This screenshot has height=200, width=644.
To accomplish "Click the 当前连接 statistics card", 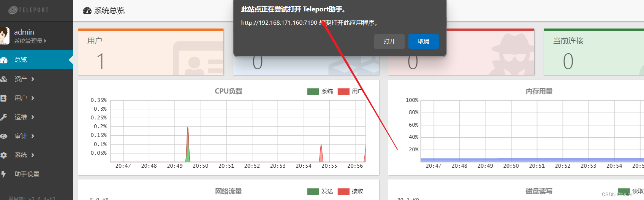I will click(x=594, y=52).
